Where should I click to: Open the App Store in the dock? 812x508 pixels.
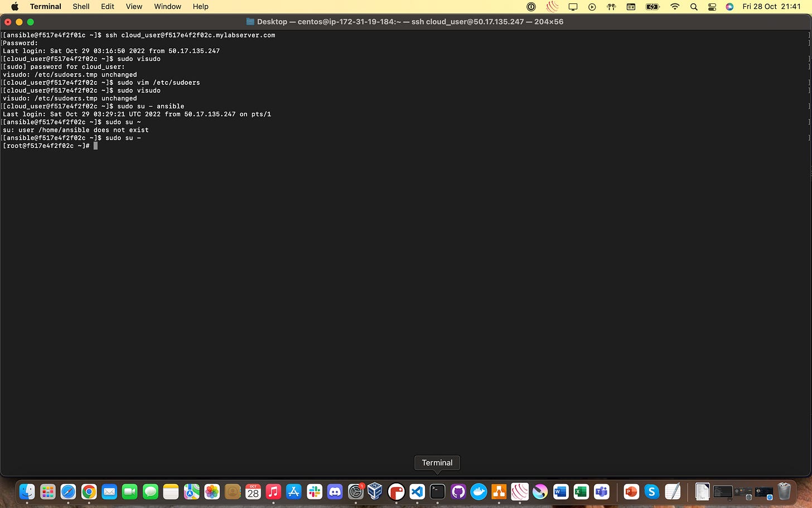click(294, 492)
